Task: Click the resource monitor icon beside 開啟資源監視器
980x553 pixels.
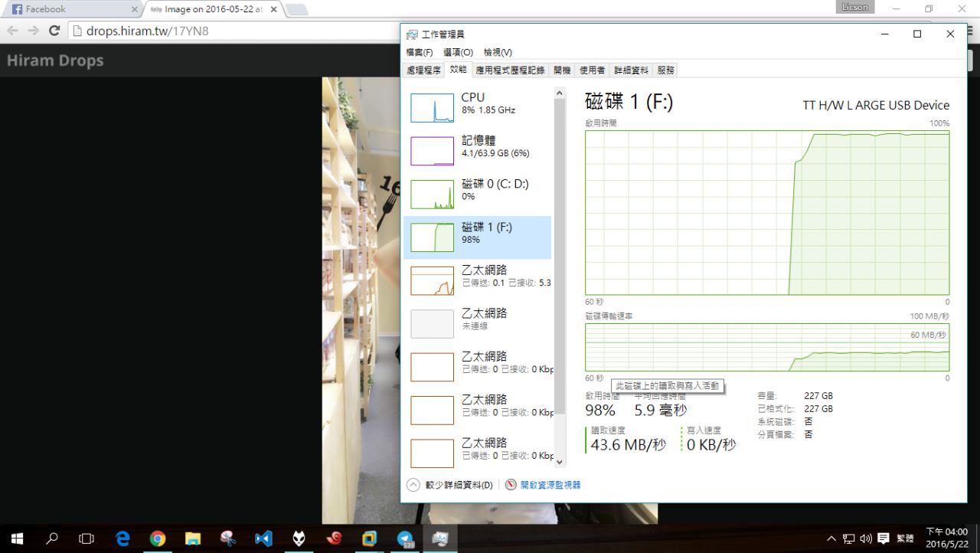Action: (x=511, y=485)
